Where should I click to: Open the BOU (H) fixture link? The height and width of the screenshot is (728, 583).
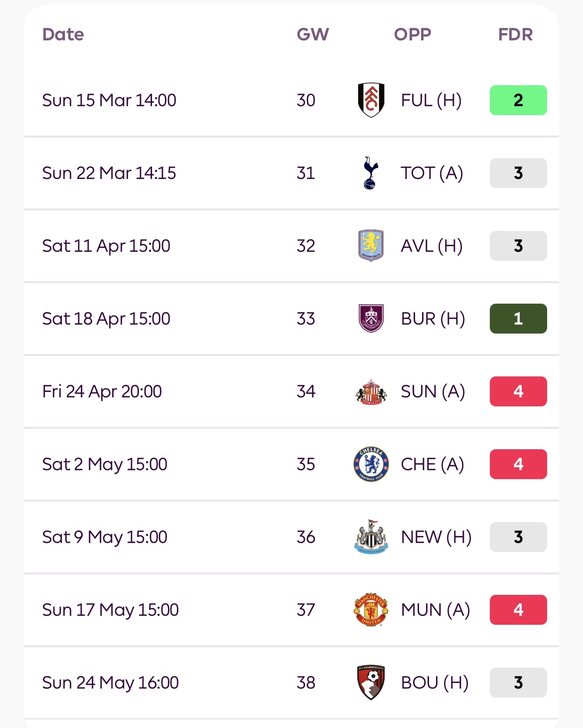tap(435, 683)
